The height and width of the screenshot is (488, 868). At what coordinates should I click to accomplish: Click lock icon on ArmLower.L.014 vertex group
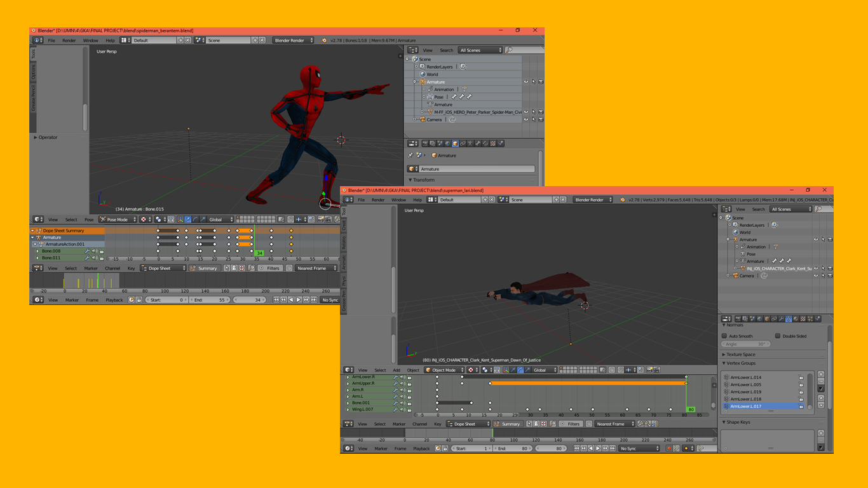(x=801, y=377)
